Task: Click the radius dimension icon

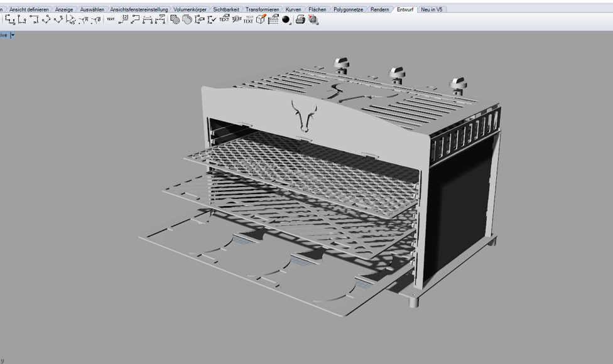Action: click(83, 20)
